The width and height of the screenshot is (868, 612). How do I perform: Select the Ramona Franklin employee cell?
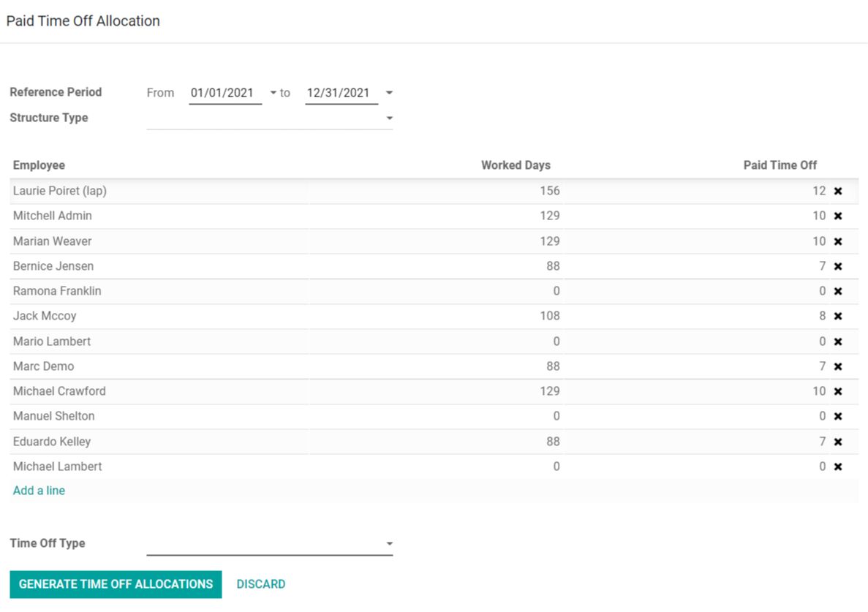tap(159, 291)
